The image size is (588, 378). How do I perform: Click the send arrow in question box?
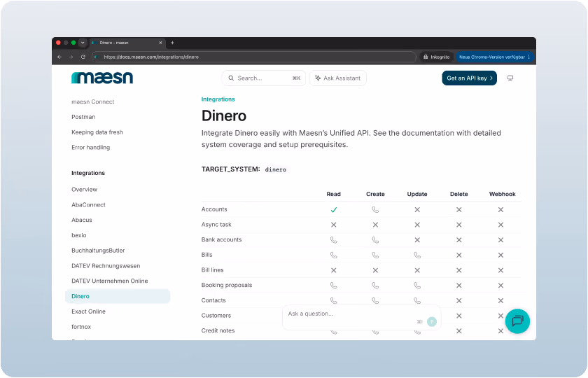(432, 321)
